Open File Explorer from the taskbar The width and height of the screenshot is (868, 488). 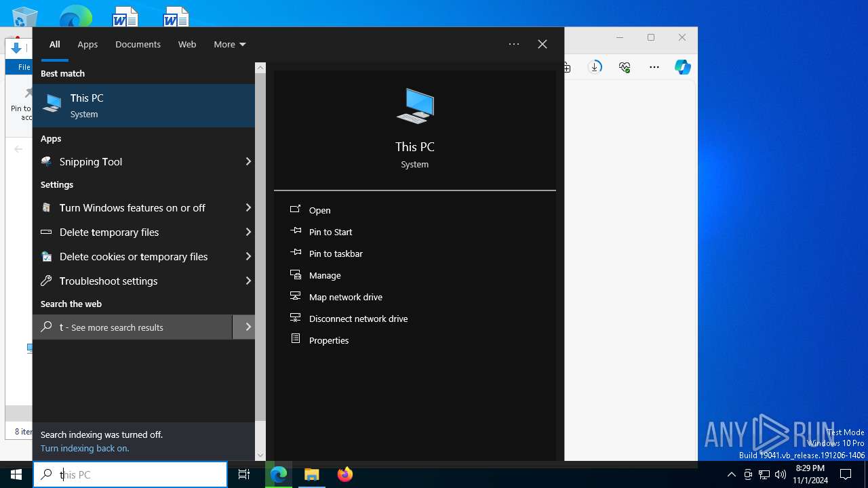(x=312, y=474)
